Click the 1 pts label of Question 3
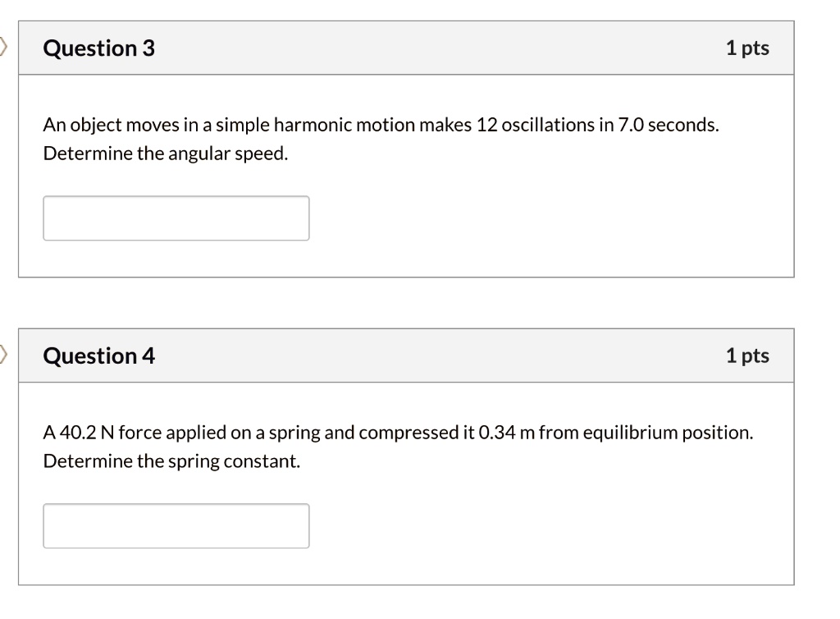Viewport: 840px width, 619px height. [x=747, y=48]
